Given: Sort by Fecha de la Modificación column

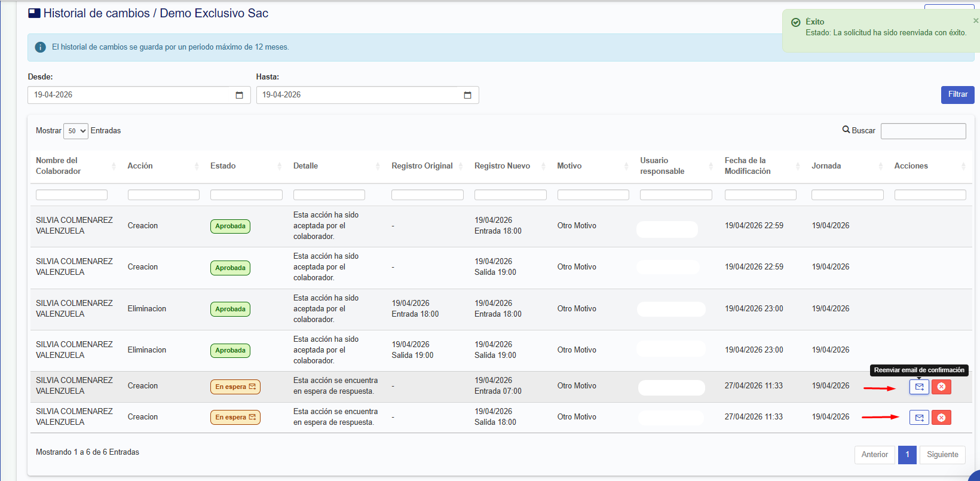Looking at the screenshot, I should coord(760,166).
